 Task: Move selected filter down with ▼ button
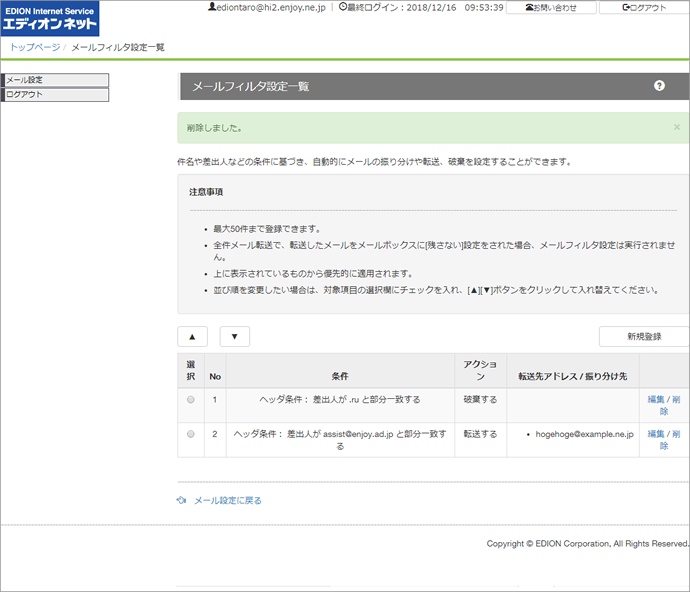point(234,337)
